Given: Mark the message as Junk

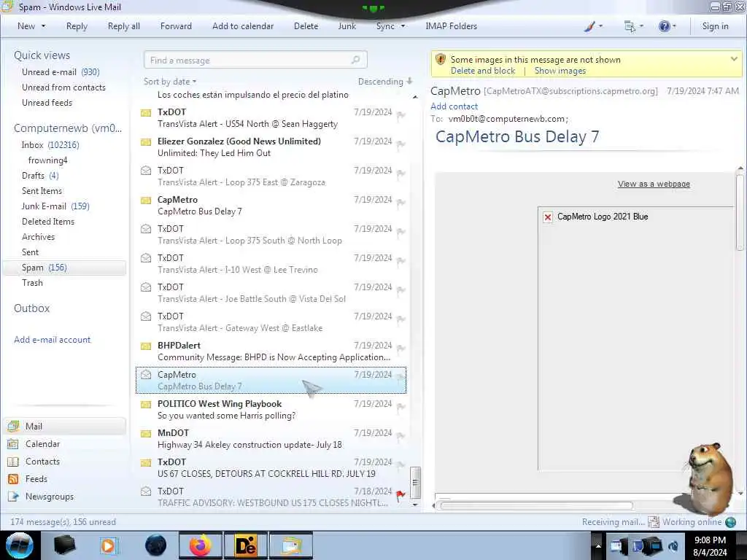Looking at the screenshot, I should (x=347, y=26).
